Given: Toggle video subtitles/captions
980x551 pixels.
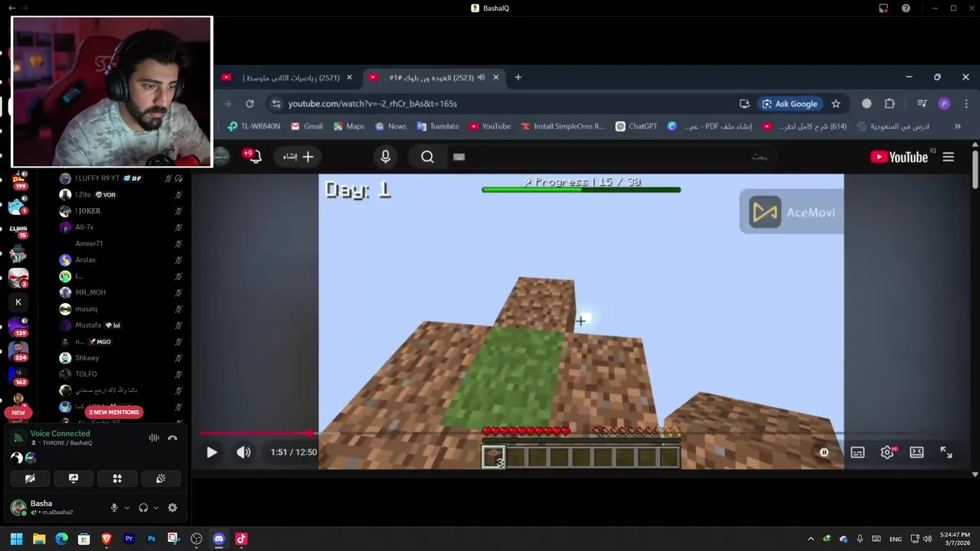Looking at the screenshot, I should (x=857, y=452).
